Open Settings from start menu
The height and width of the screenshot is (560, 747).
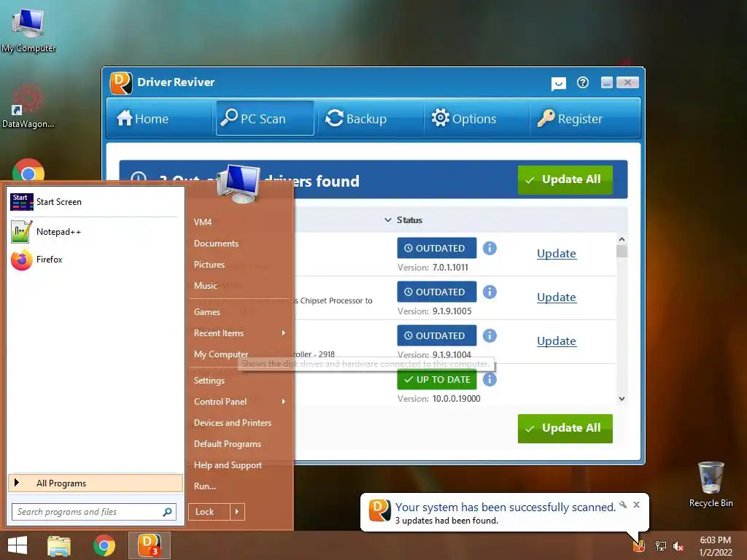pyautogui.click(x=209, y=381)
